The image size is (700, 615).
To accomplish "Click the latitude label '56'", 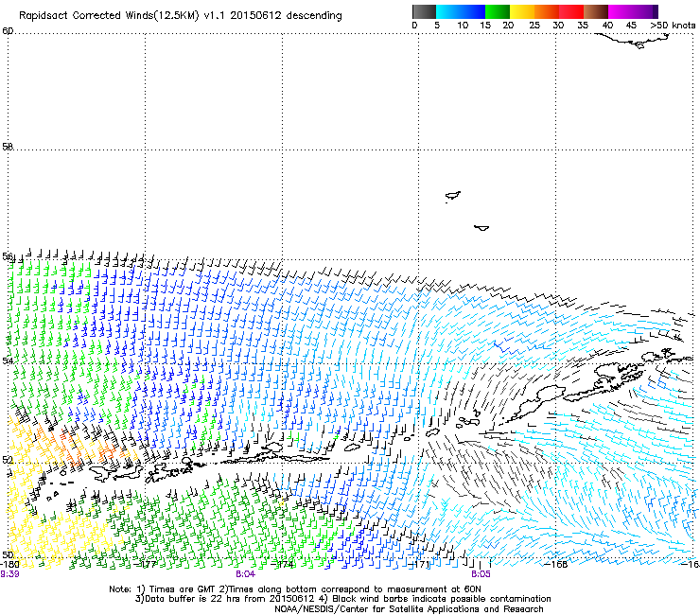I will [x=8, y=256].
